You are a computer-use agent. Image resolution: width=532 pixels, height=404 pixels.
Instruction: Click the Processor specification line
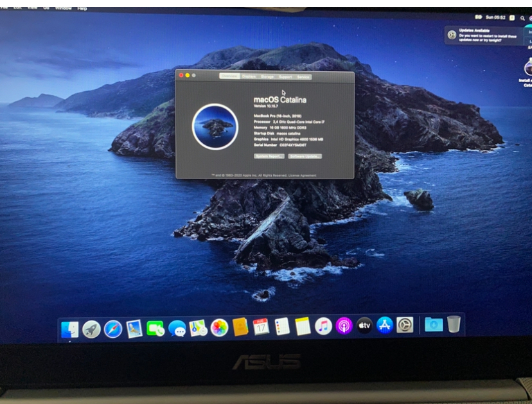click(289, 122)
